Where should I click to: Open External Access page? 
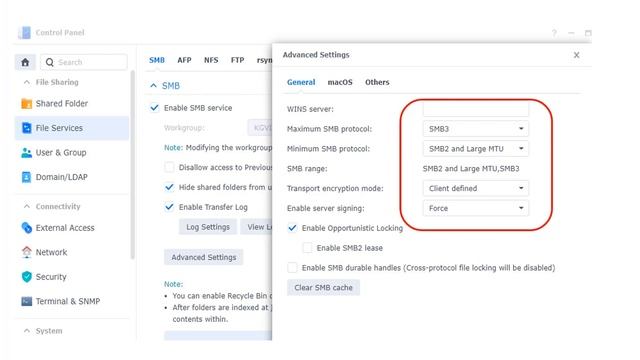click(x=72, y=228)
